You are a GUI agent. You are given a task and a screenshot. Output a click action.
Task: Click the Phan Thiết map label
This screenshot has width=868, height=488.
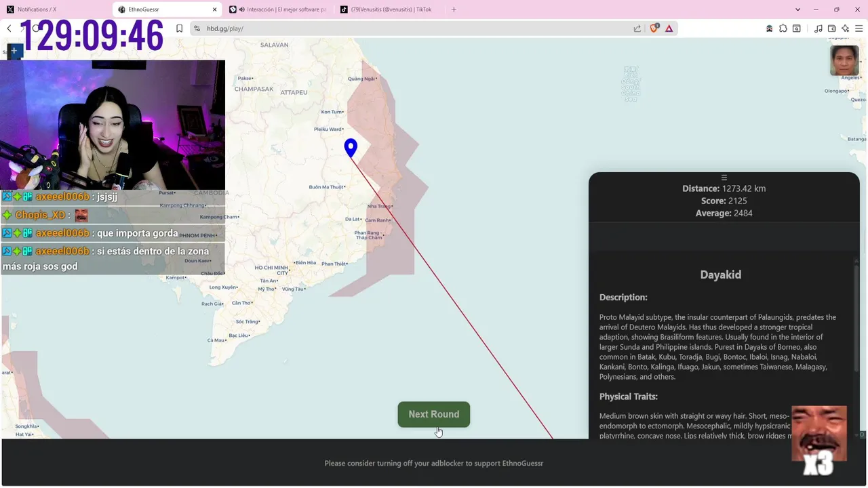click(334, 264)
